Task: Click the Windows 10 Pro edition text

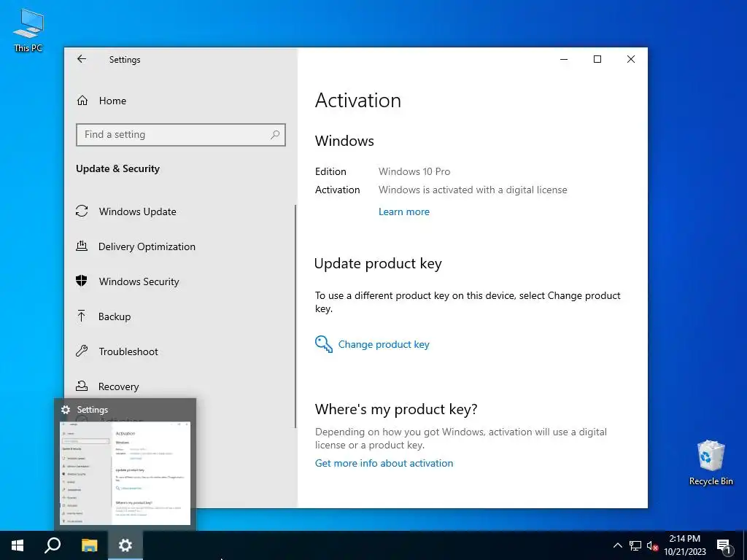Action: (414, 171)
